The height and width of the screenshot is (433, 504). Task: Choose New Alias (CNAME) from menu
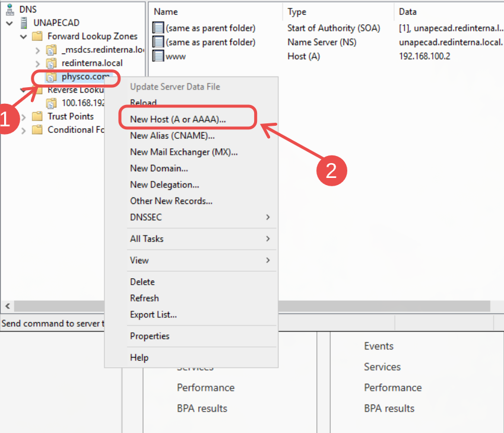(191, 136)
